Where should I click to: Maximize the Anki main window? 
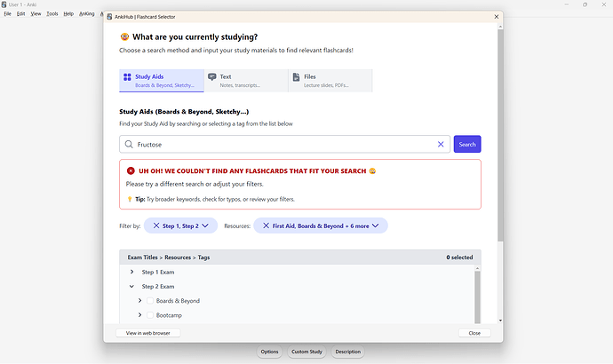(585, 4)
